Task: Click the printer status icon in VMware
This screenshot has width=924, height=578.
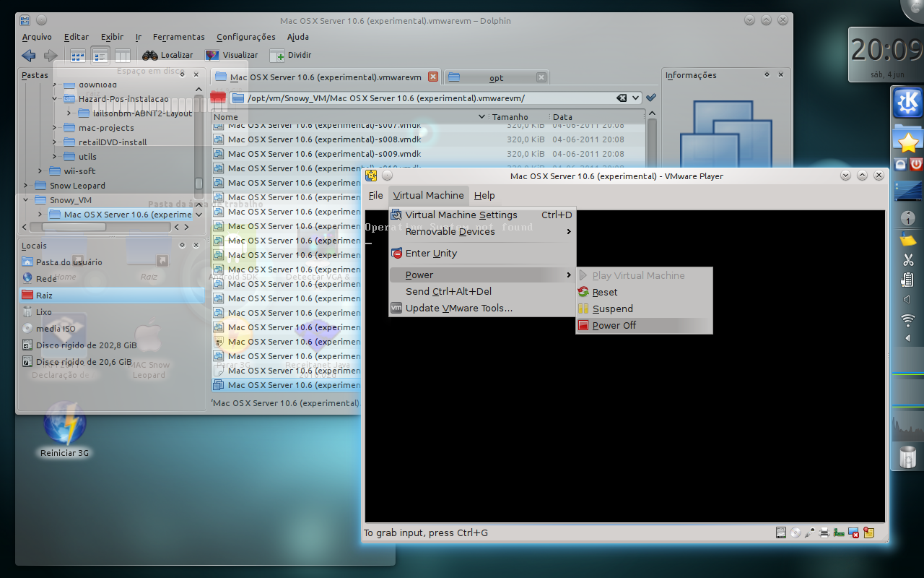Action: click(x=824, y=533)
